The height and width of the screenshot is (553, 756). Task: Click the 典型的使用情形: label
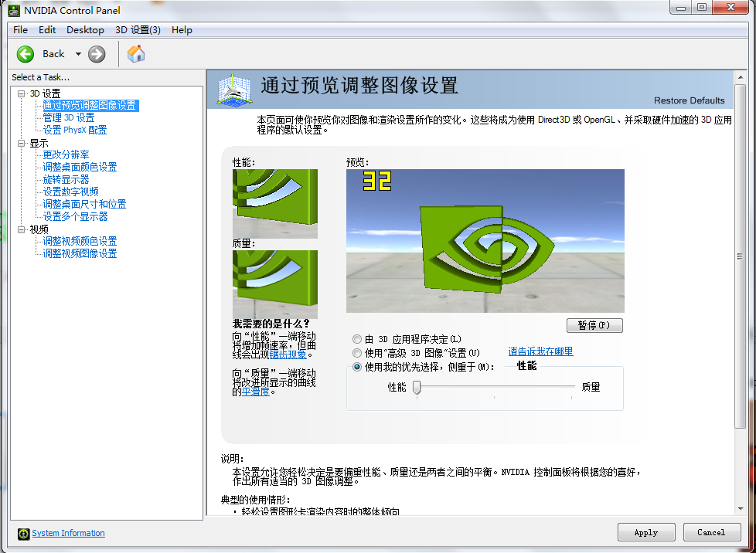tap(256, 500)
